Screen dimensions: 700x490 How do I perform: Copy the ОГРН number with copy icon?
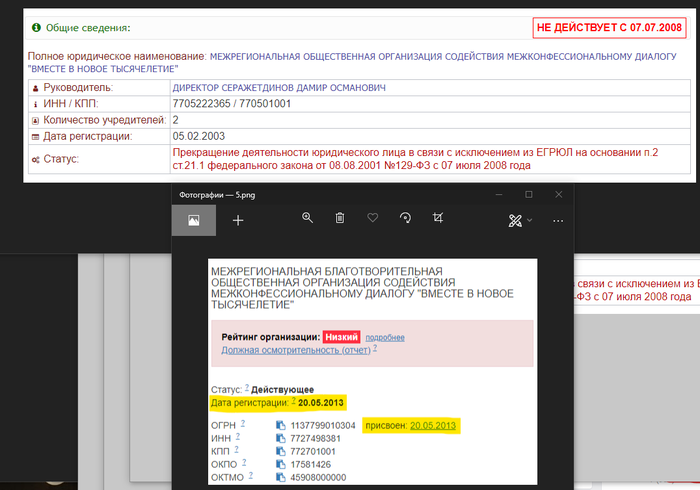point(280,425)
